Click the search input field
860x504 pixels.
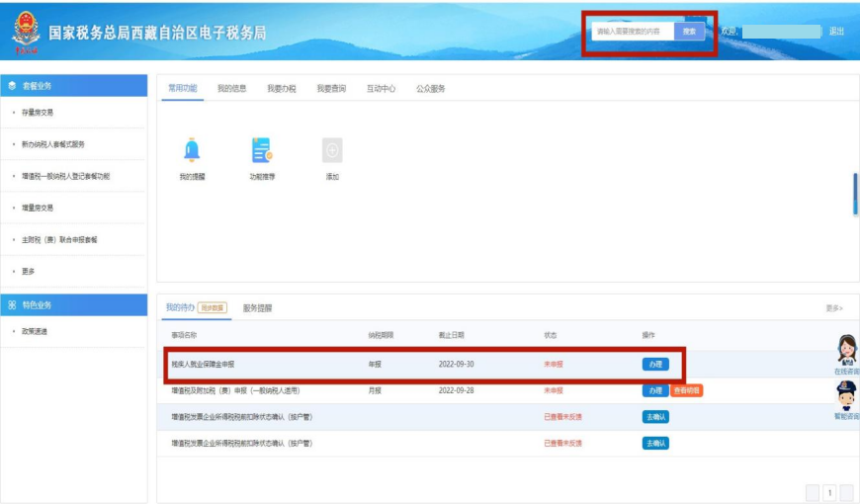(633, 32)
